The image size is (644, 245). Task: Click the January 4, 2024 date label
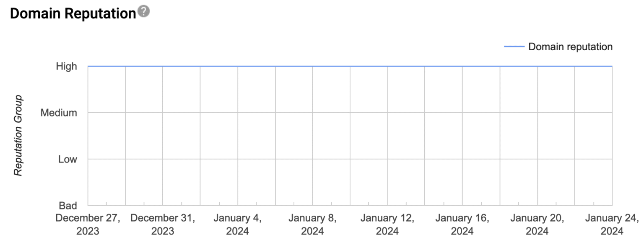click(x=237, y=224)
